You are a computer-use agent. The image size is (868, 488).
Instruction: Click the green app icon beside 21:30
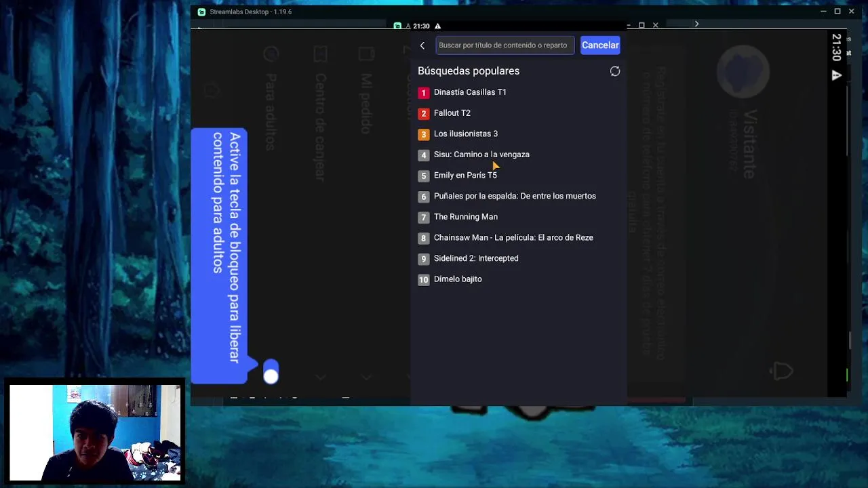click(x=397, y=26)
